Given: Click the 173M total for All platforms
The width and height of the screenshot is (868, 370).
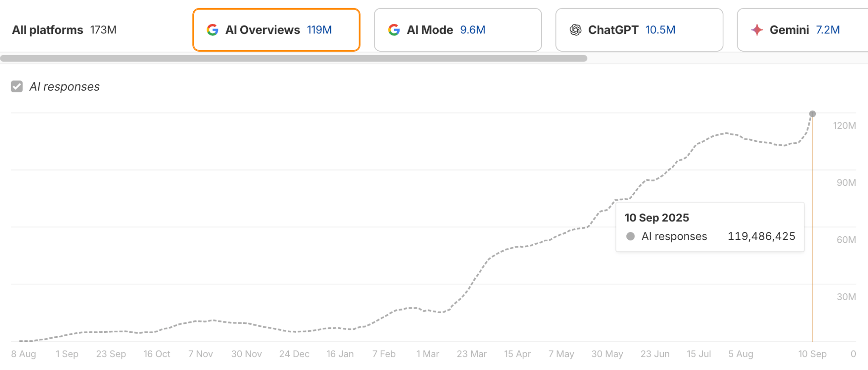Looking at the screenshot, I should [103, 30].
